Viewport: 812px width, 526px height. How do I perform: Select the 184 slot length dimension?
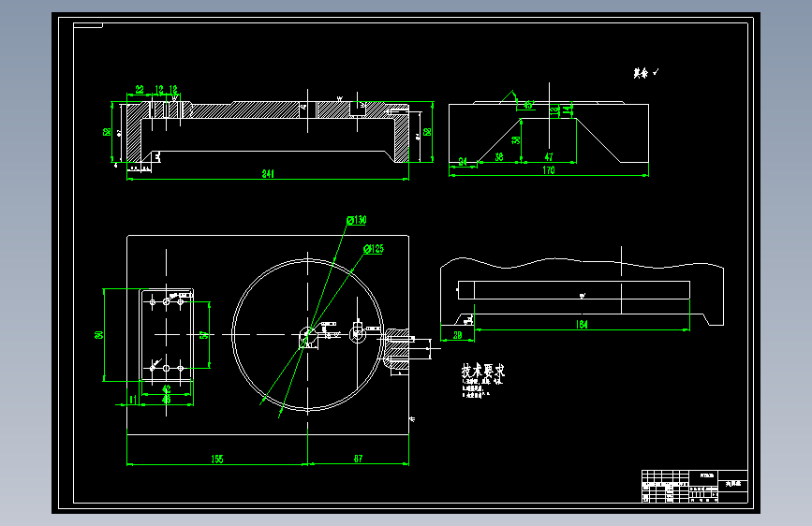(x=582, y=325)
